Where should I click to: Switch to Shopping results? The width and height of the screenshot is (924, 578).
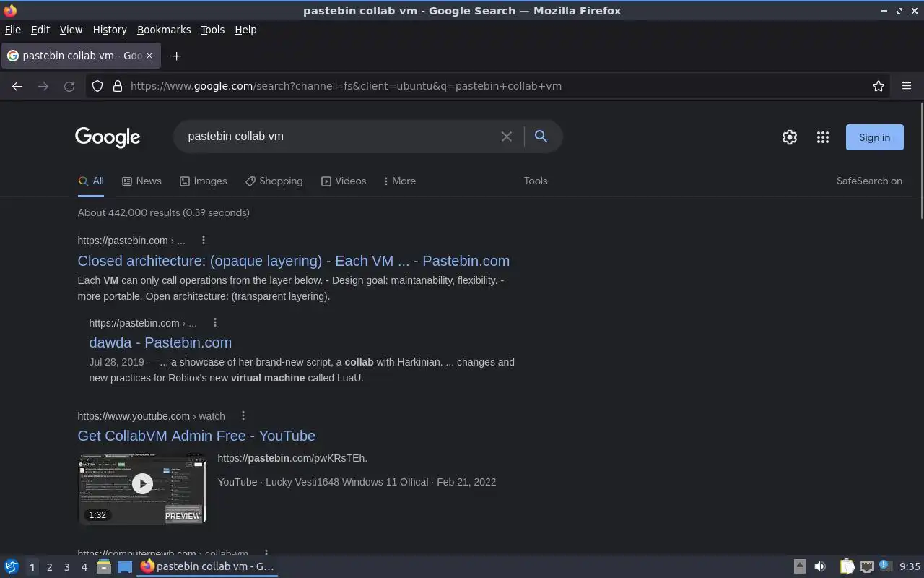[x=274, y=181]
